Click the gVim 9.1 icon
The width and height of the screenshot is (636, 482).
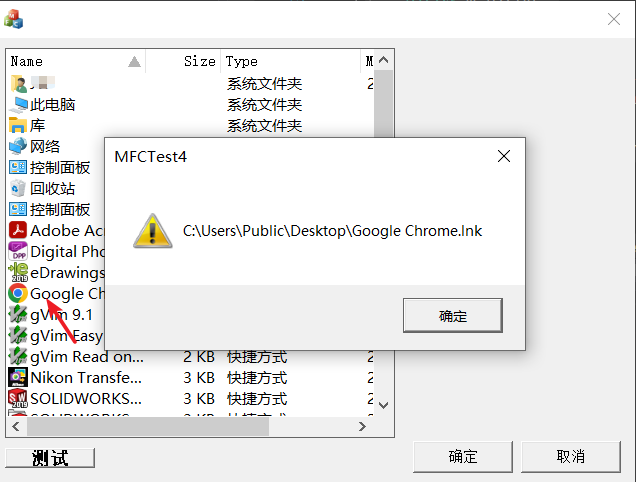(x=18, y=314)
